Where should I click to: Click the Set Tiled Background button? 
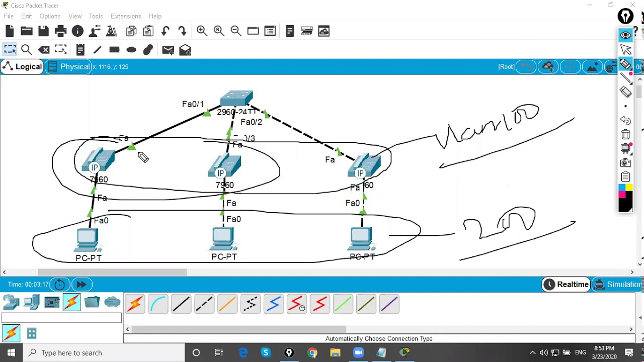coord(592,67)
